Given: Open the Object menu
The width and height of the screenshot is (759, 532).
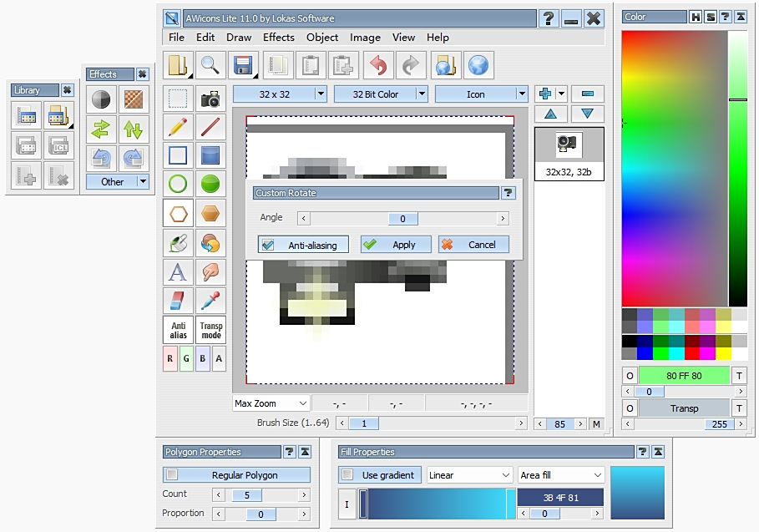Looking at the screenshot, I should click(x=322, y=38).
